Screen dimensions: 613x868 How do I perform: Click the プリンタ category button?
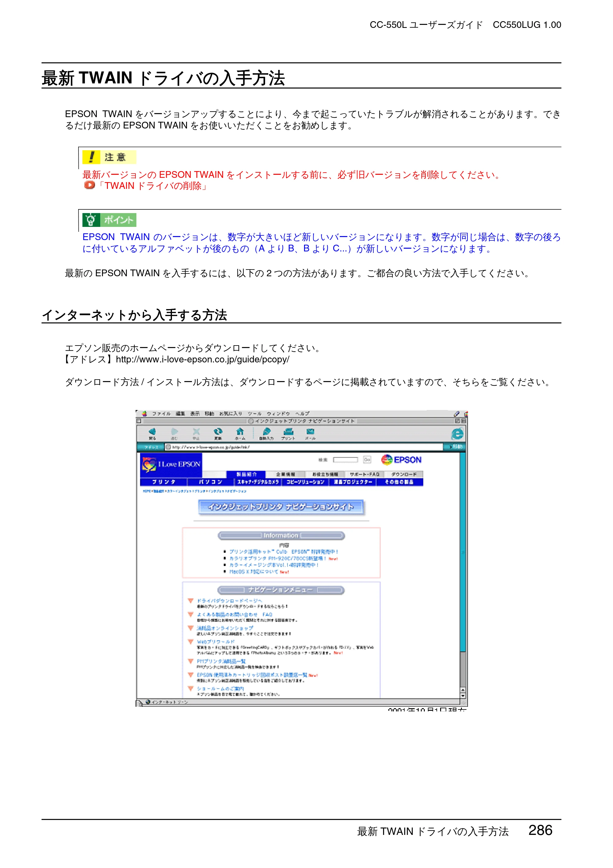[164, 482]
